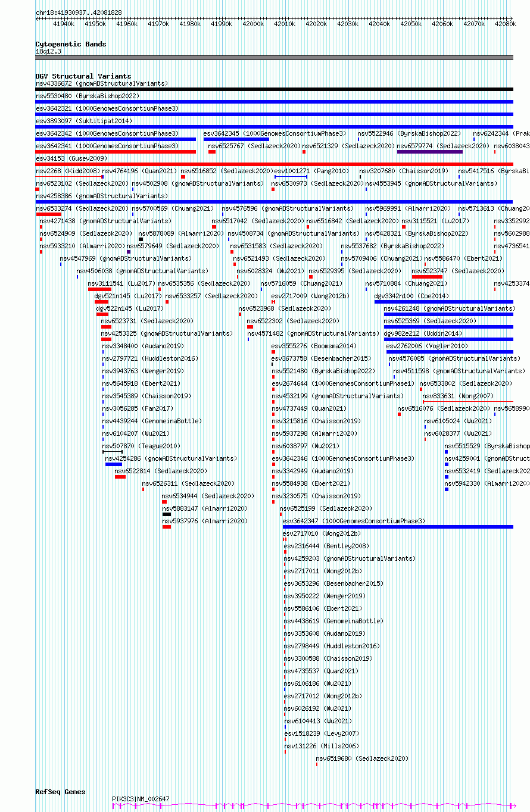
Task: Click nsv4438619 (GenomeinaBottle) label
Action: point(334,621)
